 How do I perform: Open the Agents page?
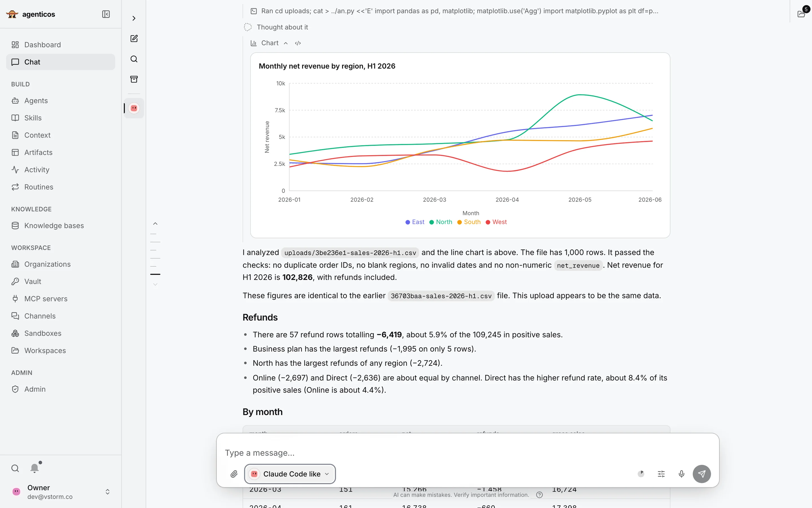(61, 100)
